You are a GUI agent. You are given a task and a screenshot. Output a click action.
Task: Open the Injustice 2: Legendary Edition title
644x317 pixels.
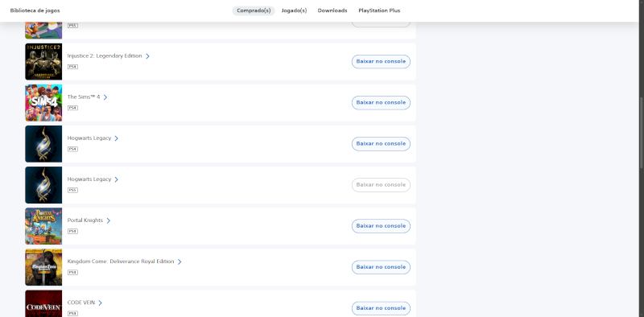point(105,56)
